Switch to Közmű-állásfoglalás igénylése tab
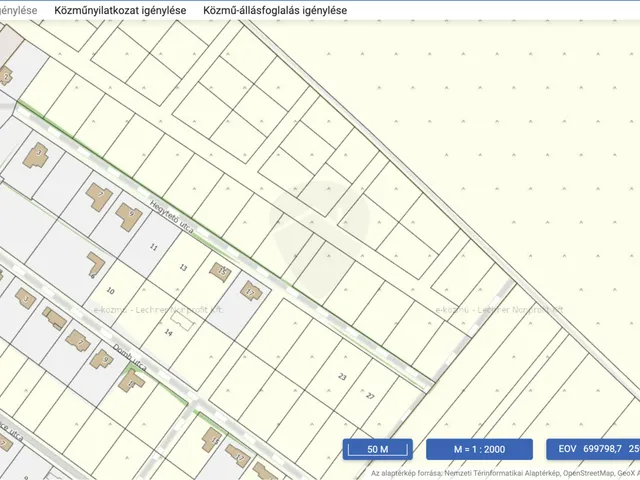Image resolution: width=640 pixels, height=480 pixels. (275, 10)
